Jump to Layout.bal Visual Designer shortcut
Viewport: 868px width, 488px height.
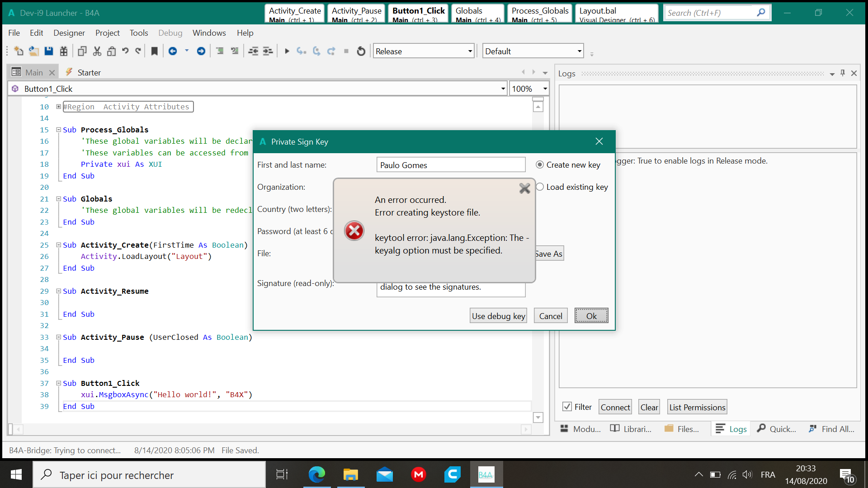point(617,14)
